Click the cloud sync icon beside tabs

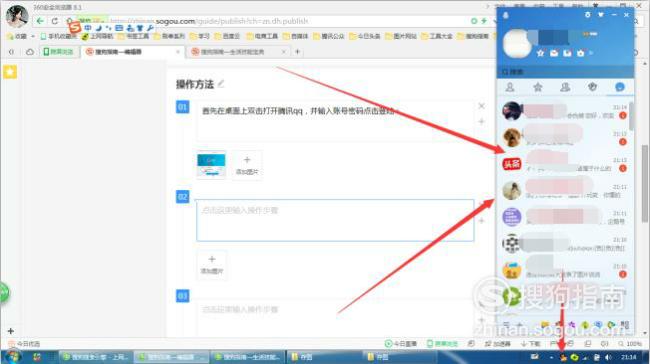30,52
